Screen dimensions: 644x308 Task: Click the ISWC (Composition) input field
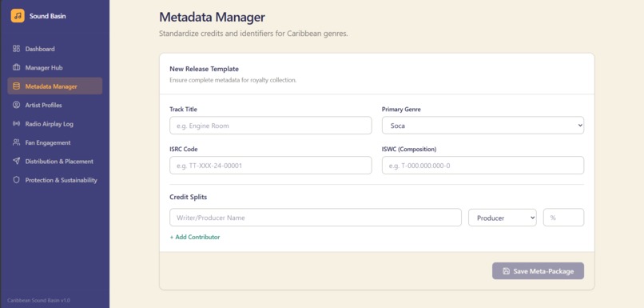(483, 166)
